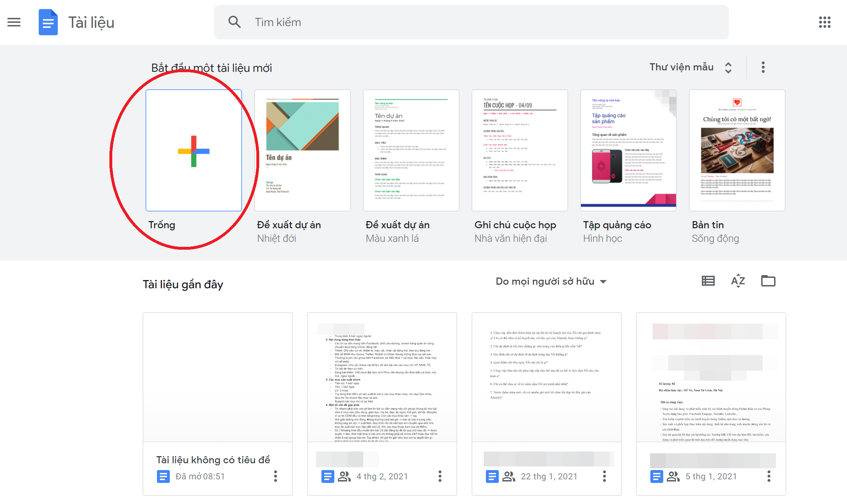Open options for Tài liệu không có tiêu đề
Viewport: 847px width, 504px height.
pos(275,476)
